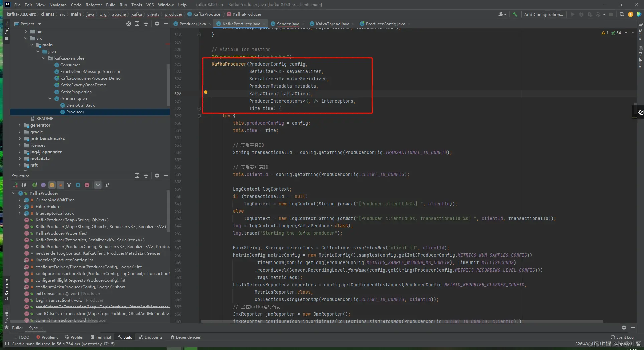Select KafkaConsumerProducerDemo in the project tree
The image size is (644, 350).
(x=90, y=78)
